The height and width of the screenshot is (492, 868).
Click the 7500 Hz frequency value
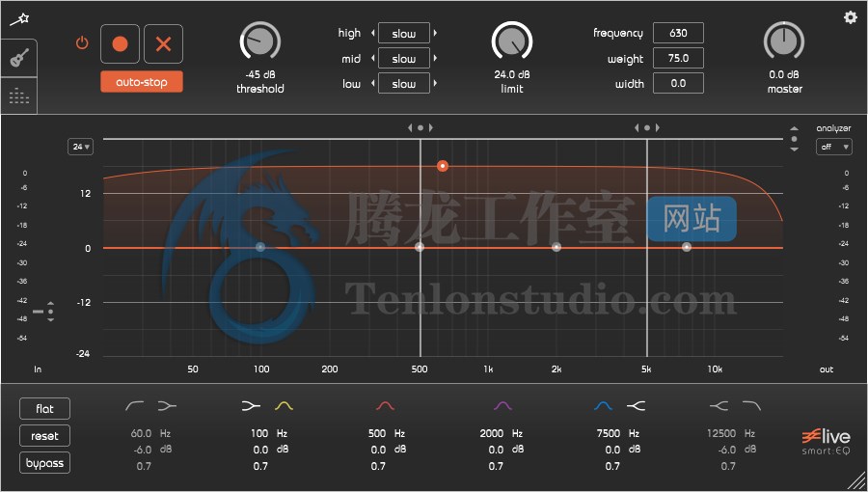click(609, 433)
